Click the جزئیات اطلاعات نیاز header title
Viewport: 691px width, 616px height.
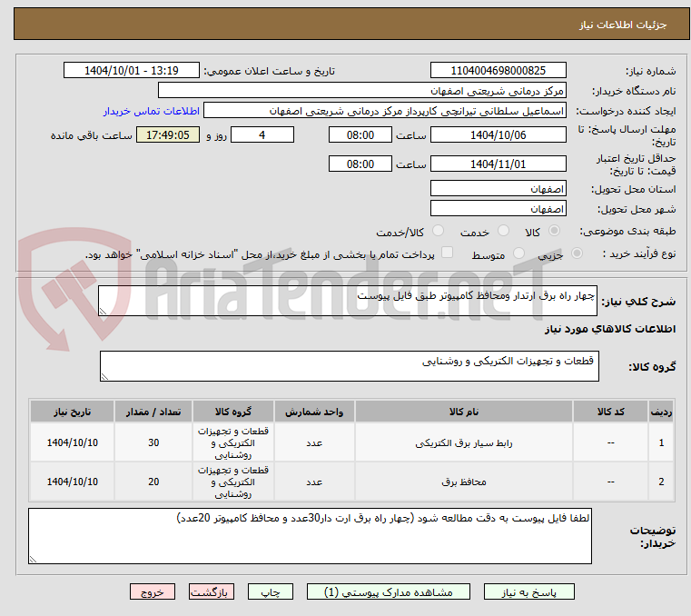(623, 25)
